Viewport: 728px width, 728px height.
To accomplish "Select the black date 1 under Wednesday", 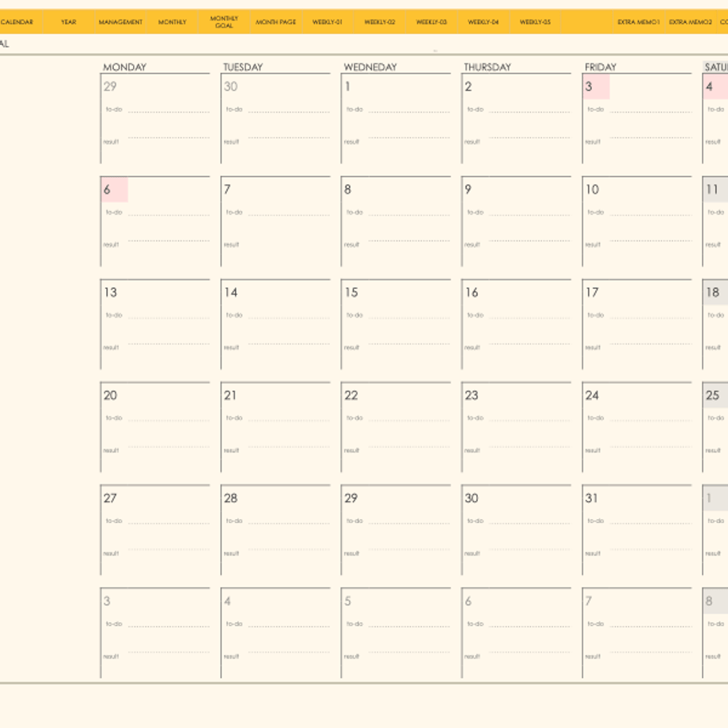I will (347, 87).
